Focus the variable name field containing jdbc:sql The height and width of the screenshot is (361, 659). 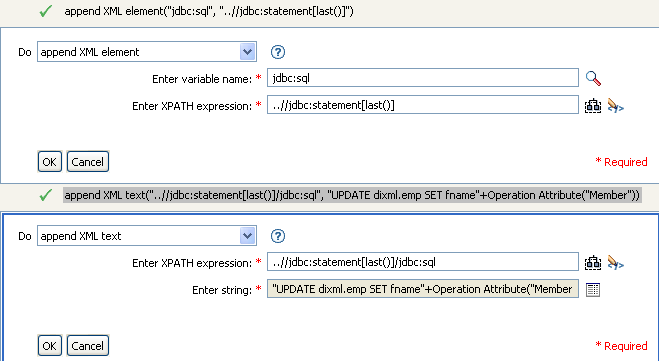pos(423,78)
